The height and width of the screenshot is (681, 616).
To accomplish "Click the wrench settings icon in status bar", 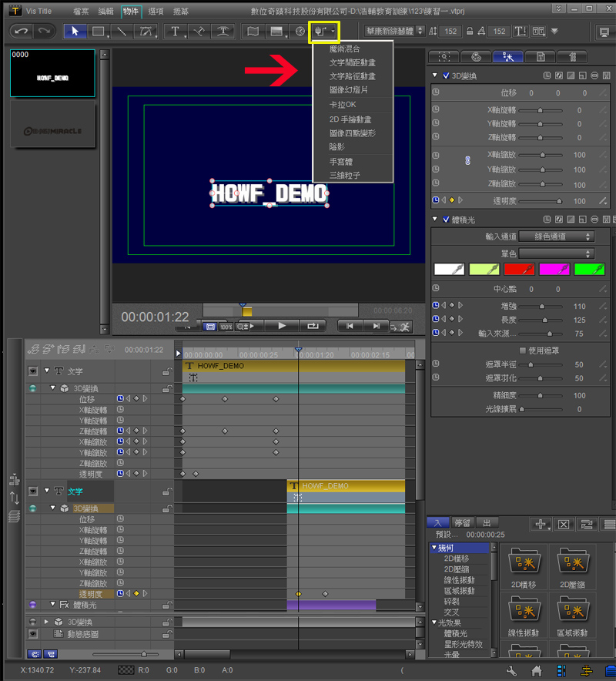I will [511, 671].
